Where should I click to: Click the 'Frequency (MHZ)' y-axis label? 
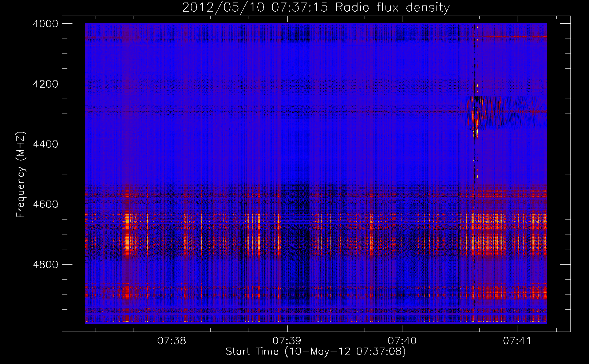coord(21,175)
